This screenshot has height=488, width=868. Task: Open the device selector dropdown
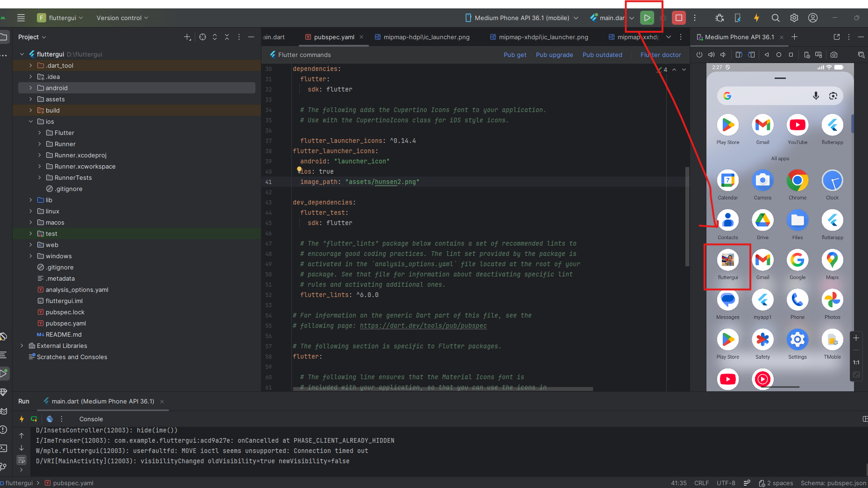pyautogui.click(x=522, y=18)
